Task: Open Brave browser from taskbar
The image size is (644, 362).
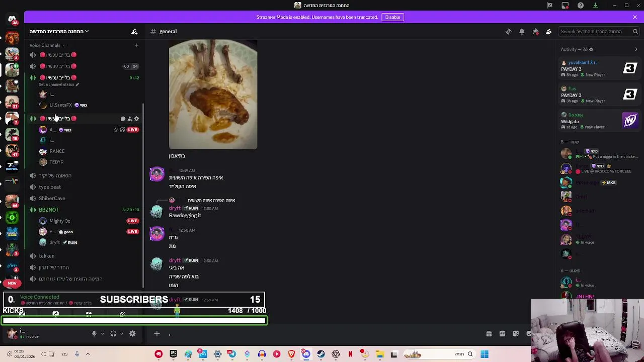Action: coord(291,354)
